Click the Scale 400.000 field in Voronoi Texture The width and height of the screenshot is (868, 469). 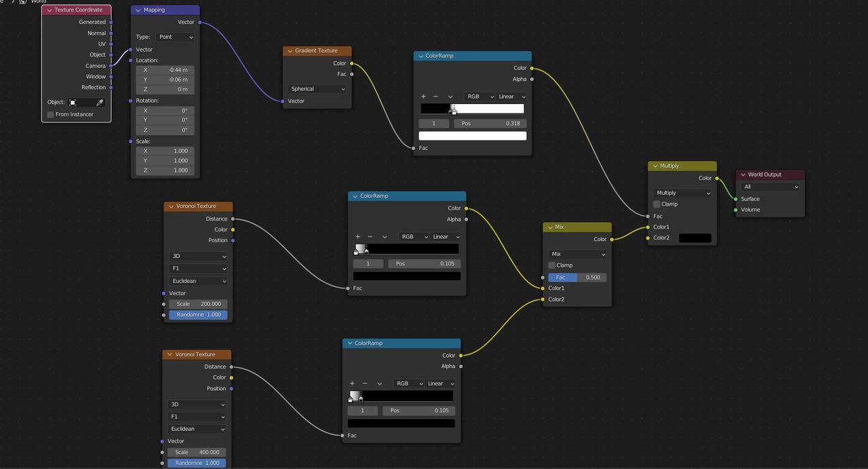tap(197, 452)
